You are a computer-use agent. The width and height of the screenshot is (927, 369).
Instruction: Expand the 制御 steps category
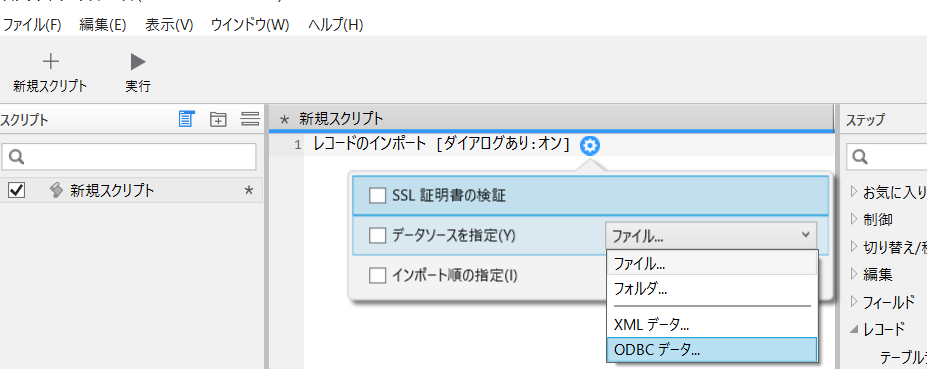tap(854, 219)
